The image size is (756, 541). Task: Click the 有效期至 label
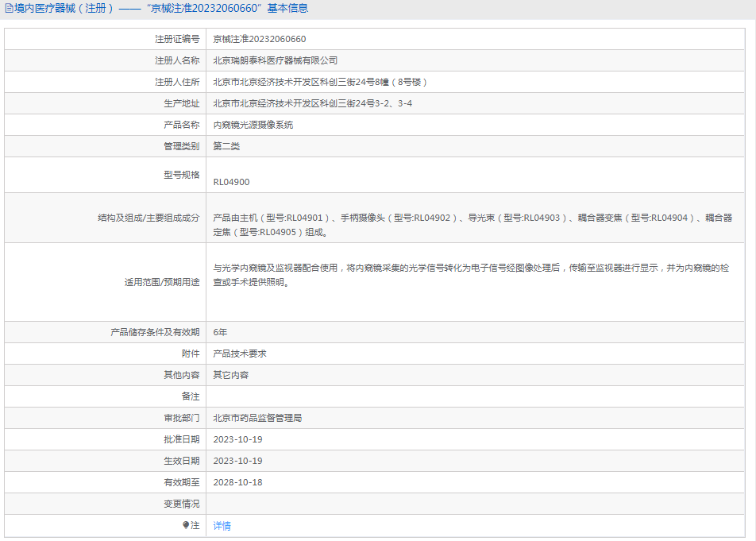[x=181, y=482]
